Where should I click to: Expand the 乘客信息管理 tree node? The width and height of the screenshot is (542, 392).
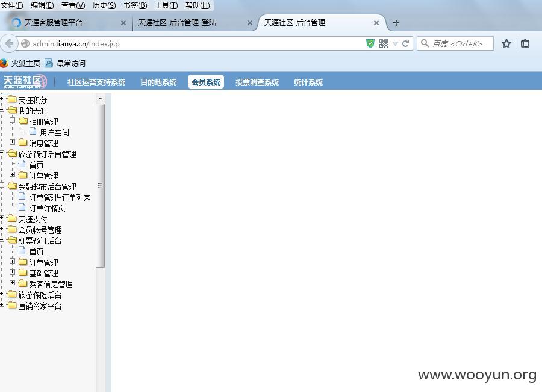(x=13, y=283)
